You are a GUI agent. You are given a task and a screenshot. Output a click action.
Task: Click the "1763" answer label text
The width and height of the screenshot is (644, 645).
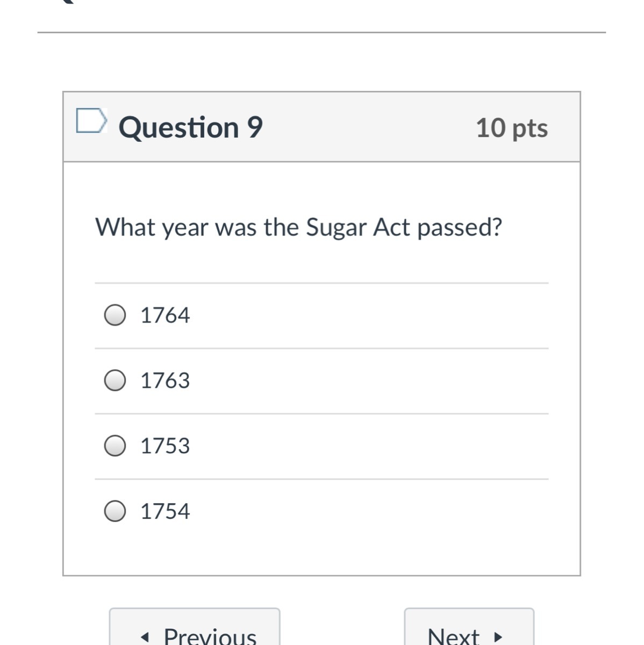click(165, 381)
